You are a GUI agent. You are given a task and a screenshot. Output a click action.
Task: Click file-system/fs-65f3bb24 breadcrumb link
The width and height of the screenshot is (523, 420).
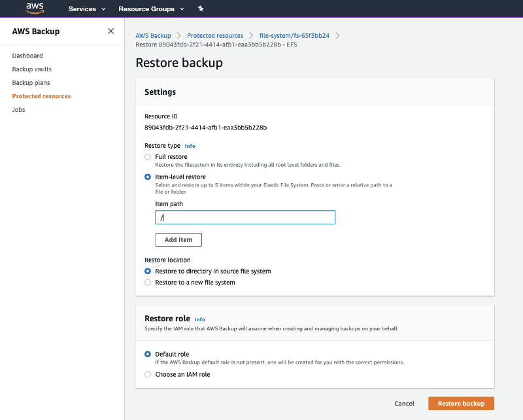(x=294, y=35)
